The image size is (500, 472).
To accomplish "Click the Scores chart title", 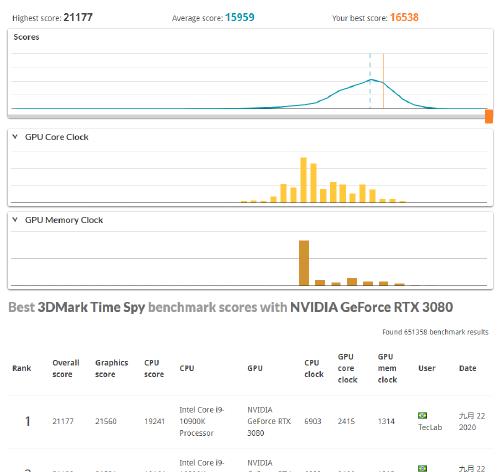I will 26,37.
